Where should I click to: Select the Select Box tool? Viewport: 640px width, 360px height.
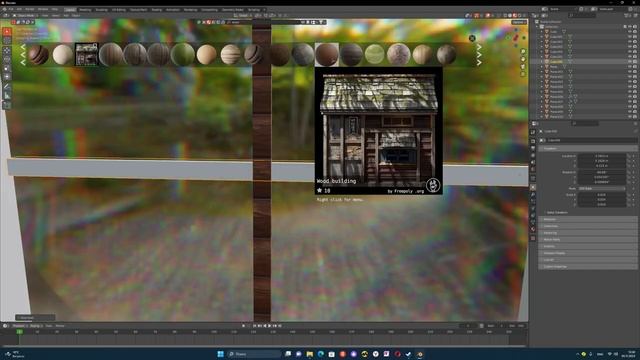coord(7,32)
